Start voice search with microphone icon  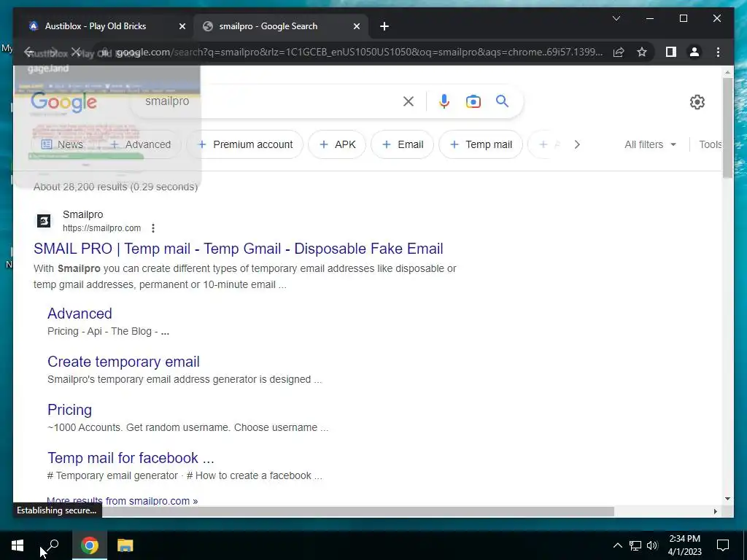(x=444, y=101)
